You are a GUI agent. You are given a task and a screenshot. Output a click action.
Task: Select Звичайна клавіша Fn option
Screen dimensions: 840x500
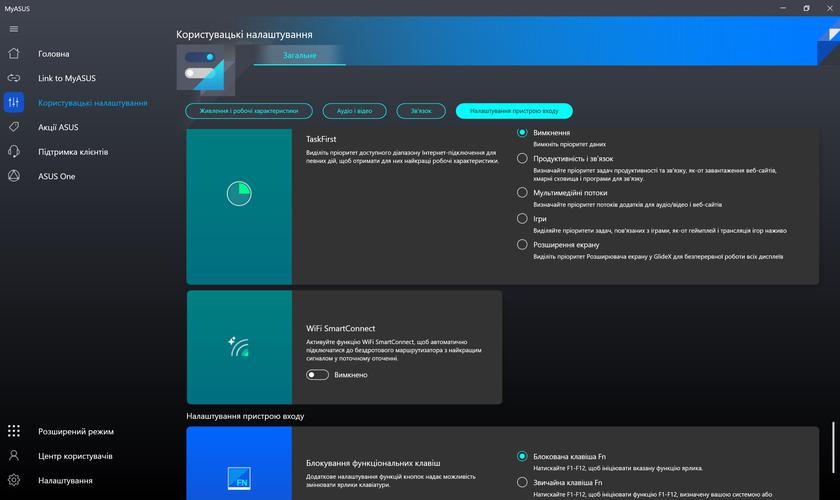click(522, 482)
